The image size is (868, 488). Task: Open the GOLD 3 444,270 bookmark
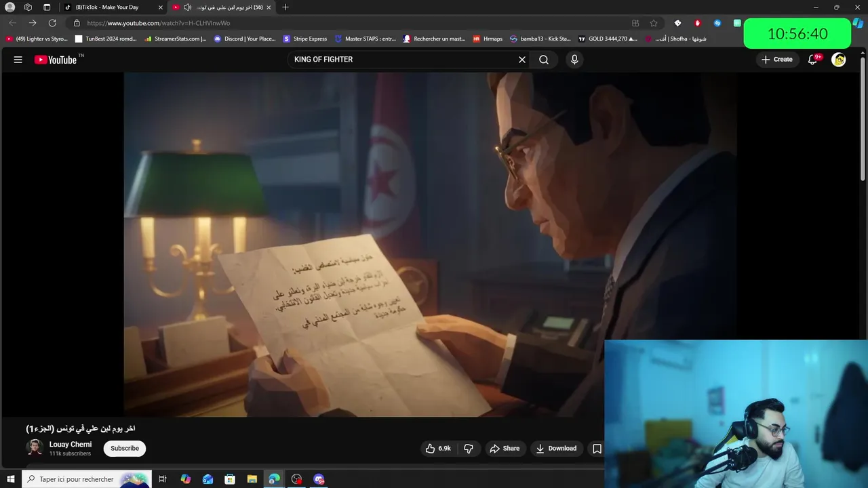pyautogui.click(x=608, y=39)
